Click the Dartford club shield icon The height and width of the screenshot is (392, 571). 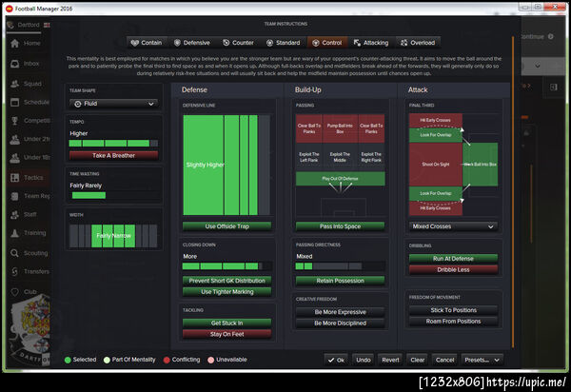(x=10, y=25)
